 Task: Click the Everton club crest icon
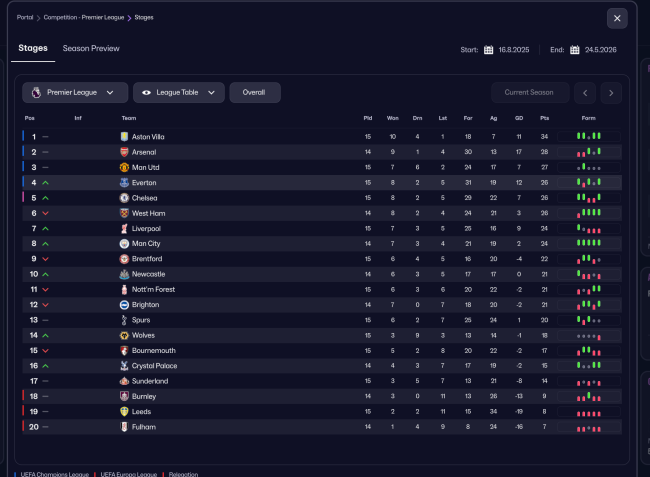(124, 183)
